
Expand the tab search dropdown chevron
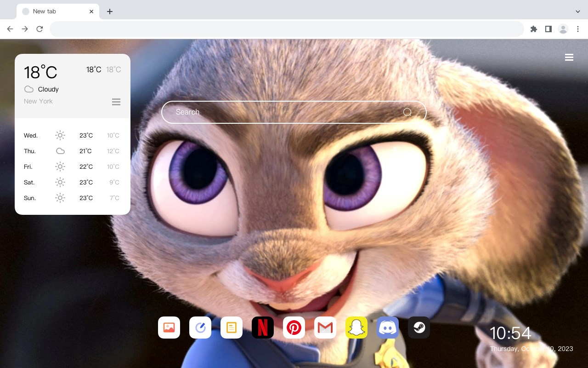pyautogui.click(x=578, y=11)
